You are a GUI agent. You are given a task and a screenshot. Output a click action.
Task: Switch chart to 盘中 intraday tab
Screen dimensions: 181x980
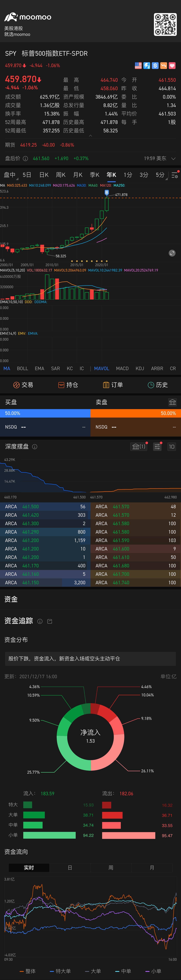click(10, 175)
